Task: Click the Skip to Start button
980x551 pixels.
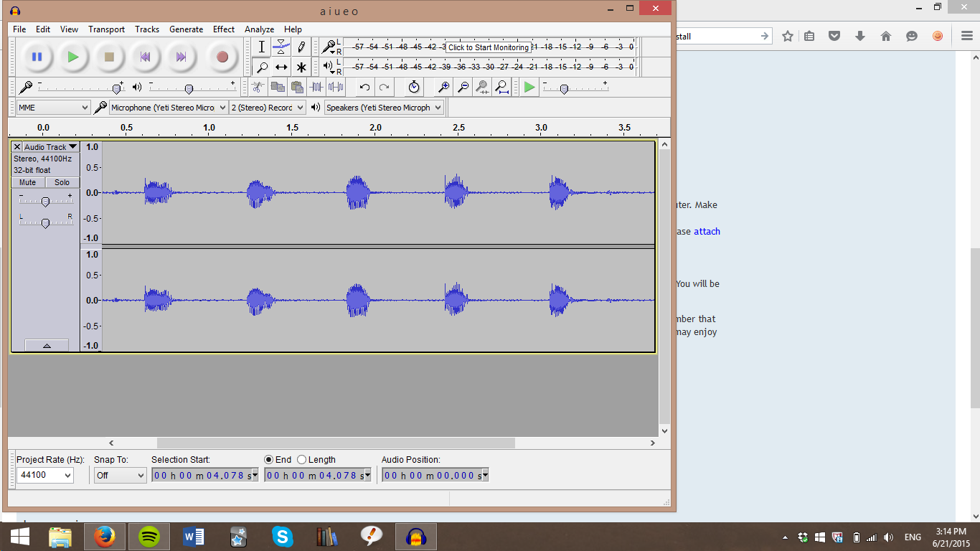Action: tap(145, 57)
